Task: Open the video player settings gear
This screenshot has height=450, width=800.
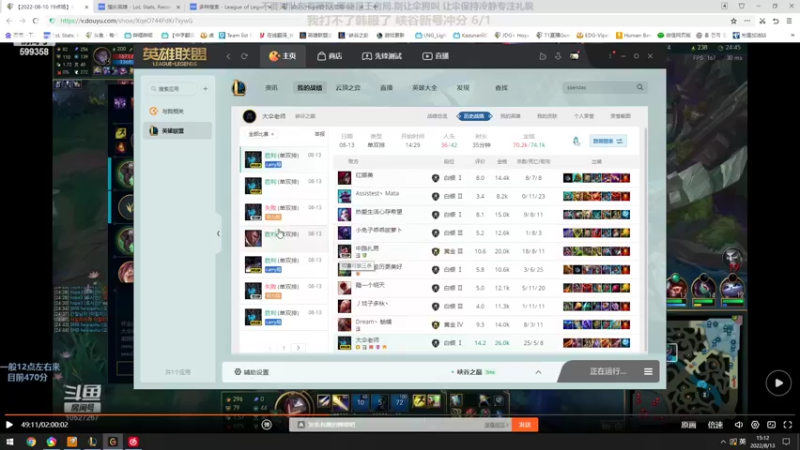Action: pyautogui.click(x=755, y=424)
